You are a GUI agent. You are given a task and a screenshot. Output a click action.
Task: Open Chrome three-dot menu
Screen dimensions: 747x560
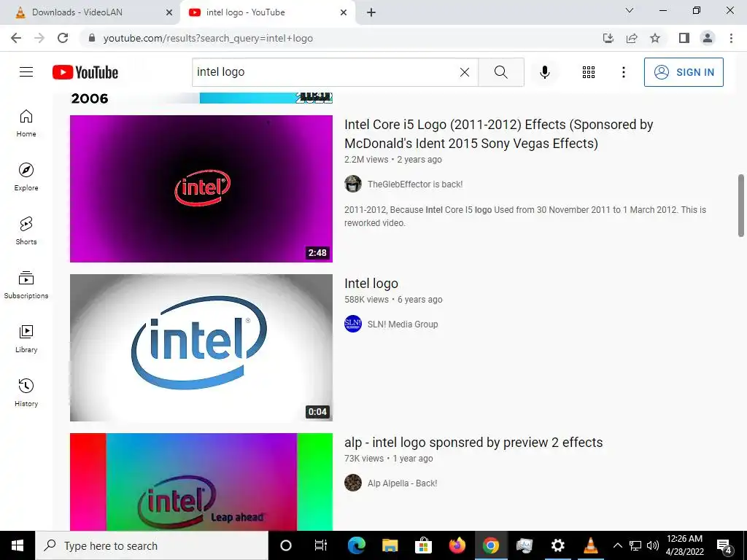[x=731, y=38]
